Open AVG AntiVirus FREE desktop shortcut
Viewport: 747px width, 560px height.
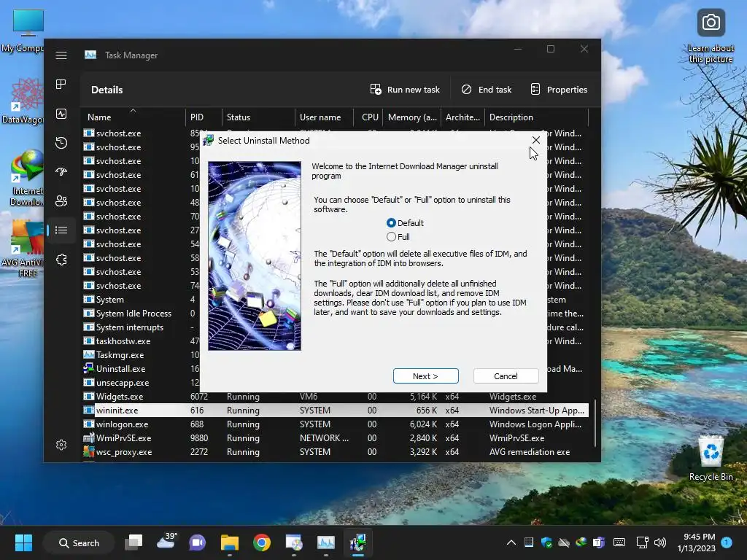click(x=23, y=249)
